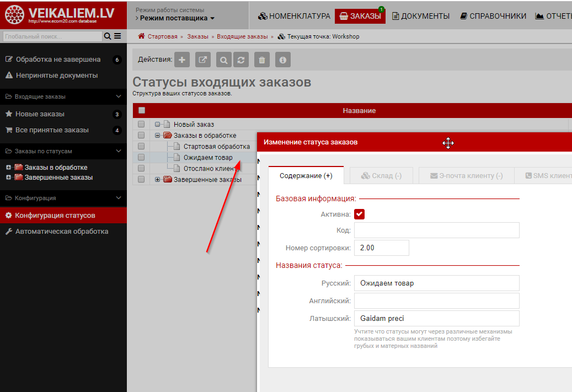Screen dimensions: 572x392
Task: Click the Латышский name input field
Action: (x=436, y=318)
